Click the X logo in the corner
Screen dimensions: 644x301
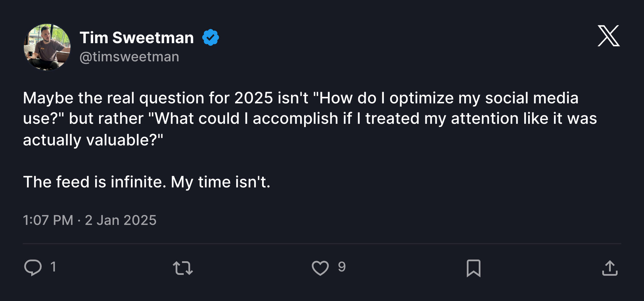point(609,36)
